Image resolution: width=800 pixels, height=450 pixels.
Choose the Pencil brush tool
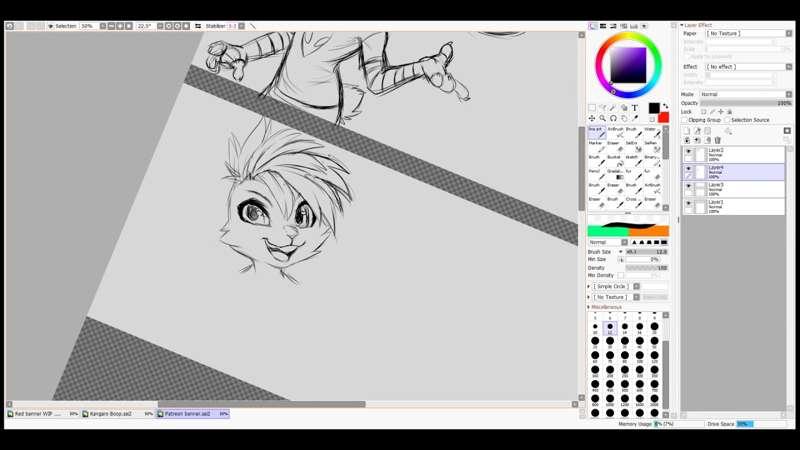point(596,174)
